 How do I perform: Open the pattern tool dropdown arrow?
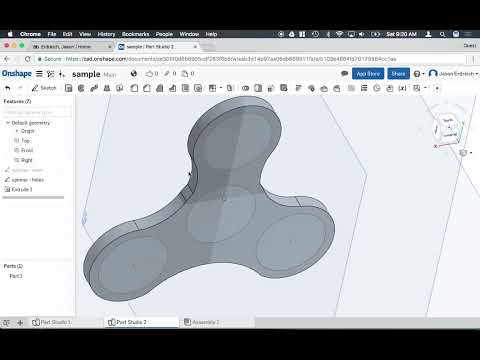tap(221, 88)
